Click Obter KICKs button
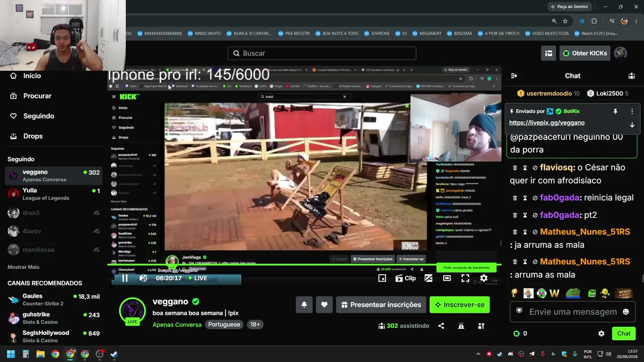Viewport: 644px width, 362px height. coord(585,53)
